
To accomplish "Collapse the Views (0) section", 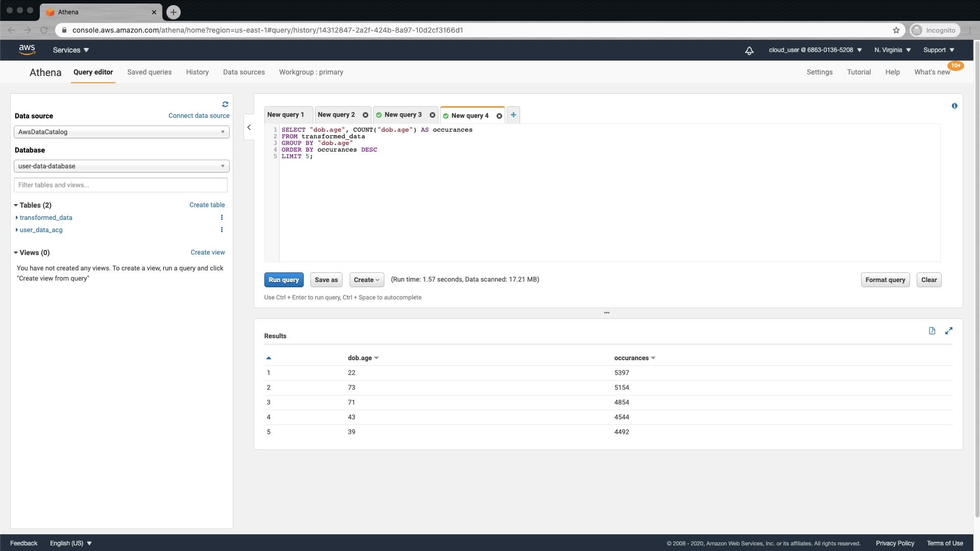I will pos(16,253).
